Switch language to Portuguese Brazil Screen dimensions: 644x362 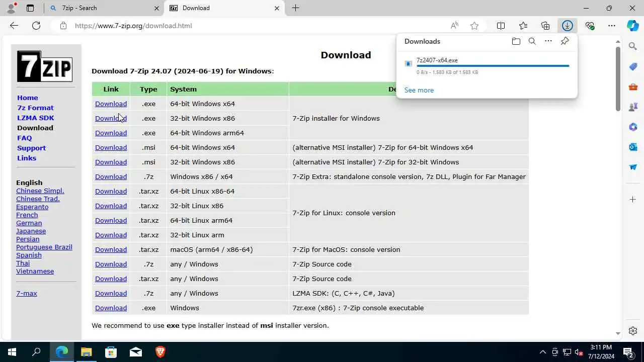[44, 247]
